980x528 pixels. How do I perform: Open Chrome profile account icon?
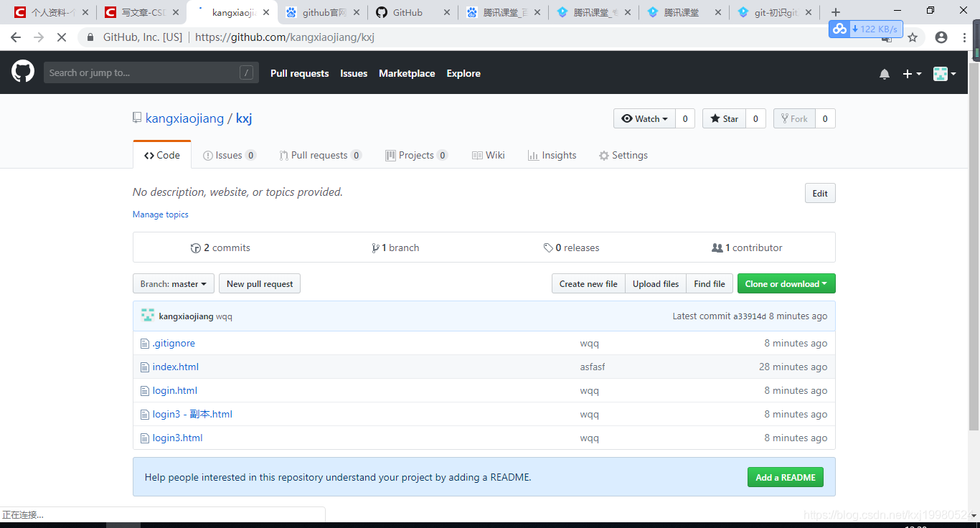click(941, 37)
